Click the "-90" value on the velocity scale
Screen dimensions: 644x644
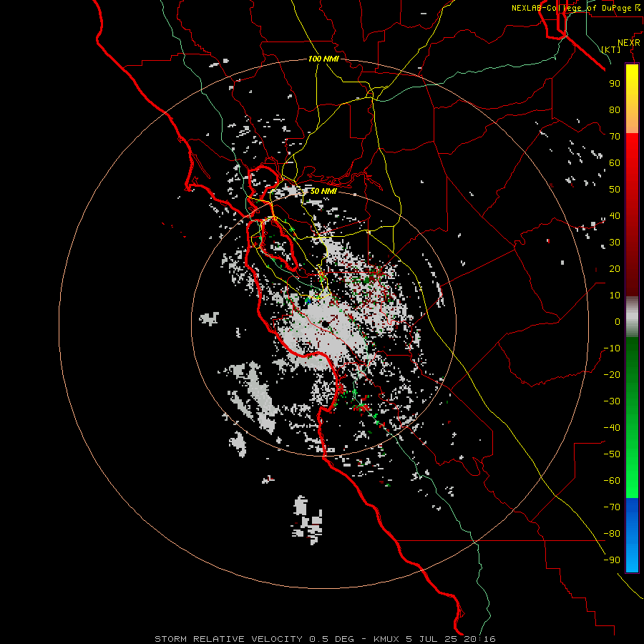pos(612,560)
